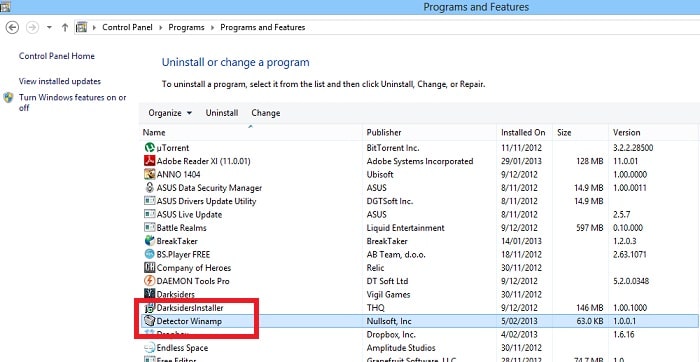Expand the chevron after Control Panel breadcrumb
This screenshot has height=362, width=700.
(161, 28)
